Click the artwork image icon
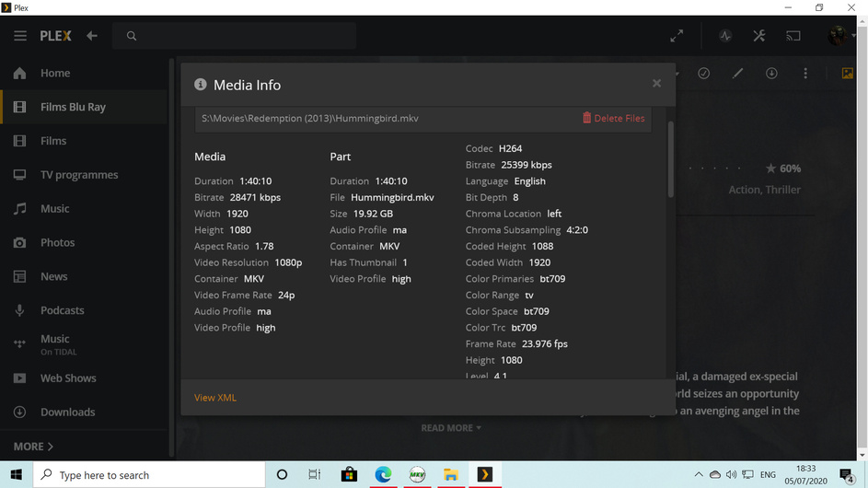 click(x=848, y=73)
